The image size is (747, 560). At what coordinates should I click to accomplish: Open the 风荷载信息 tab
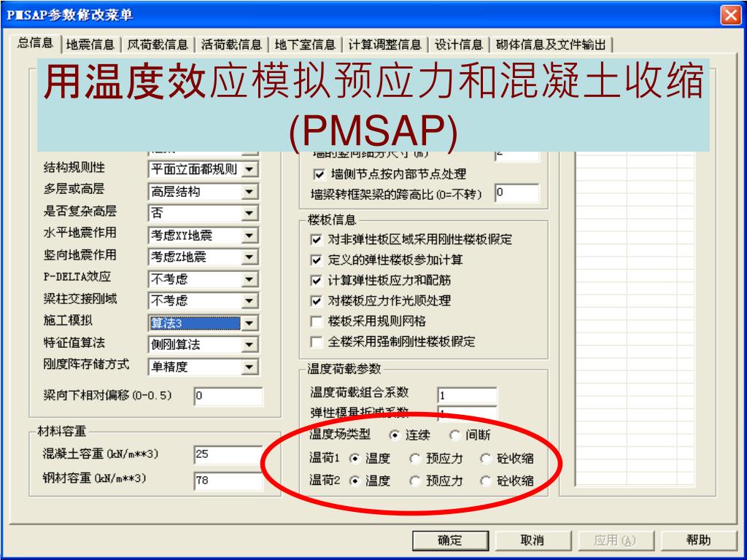[158, 44]
